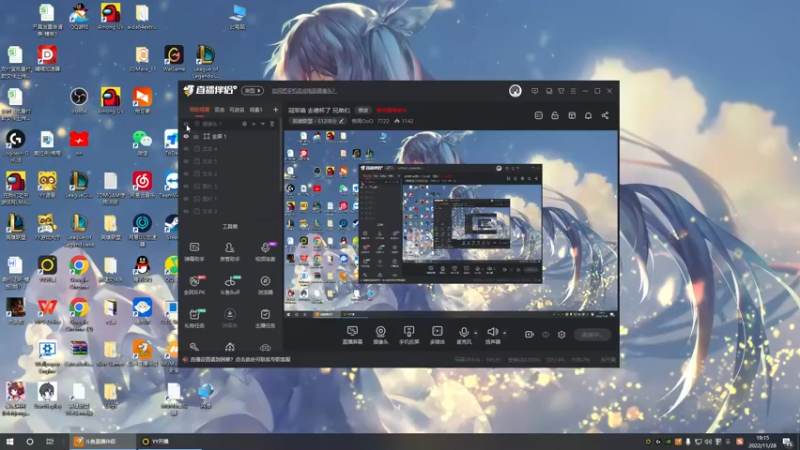800x450 pixels.
Task: Open the user avatar in title bar
Action: point(515,91)
